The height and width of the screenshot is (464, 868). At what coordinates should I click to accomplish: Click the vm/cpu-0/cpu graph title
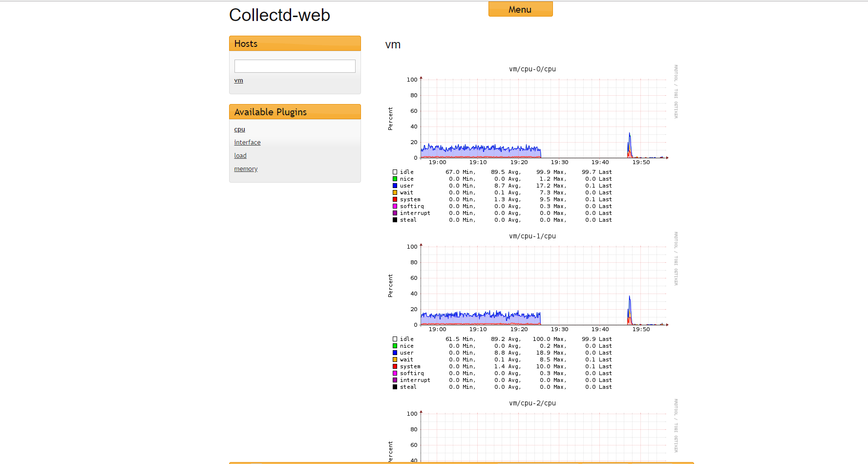tap(532, 69)
